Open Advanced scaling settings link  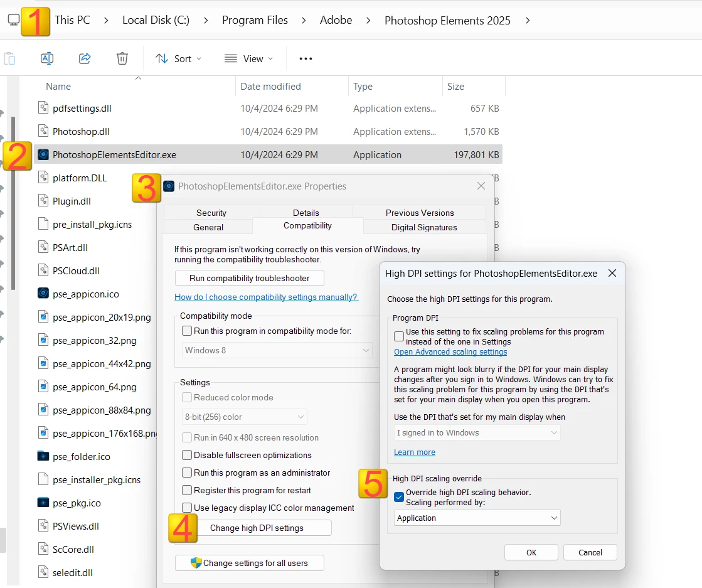point(450,351)
